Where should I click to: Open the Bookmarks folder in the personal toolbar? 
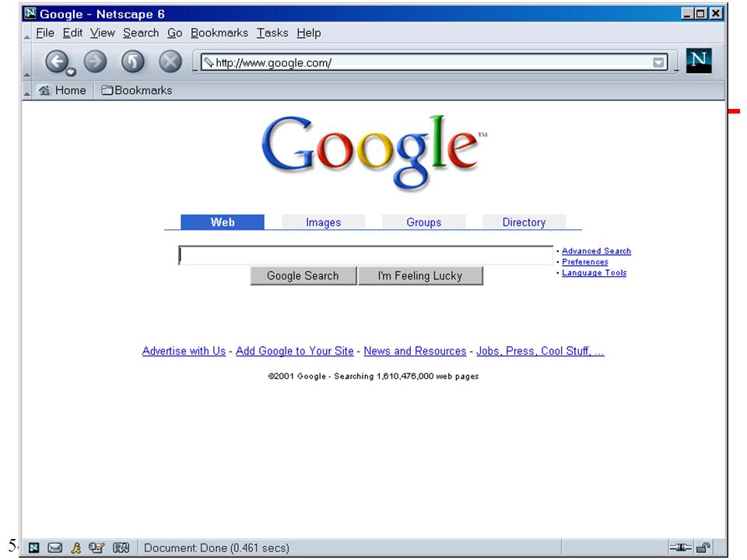137,90
